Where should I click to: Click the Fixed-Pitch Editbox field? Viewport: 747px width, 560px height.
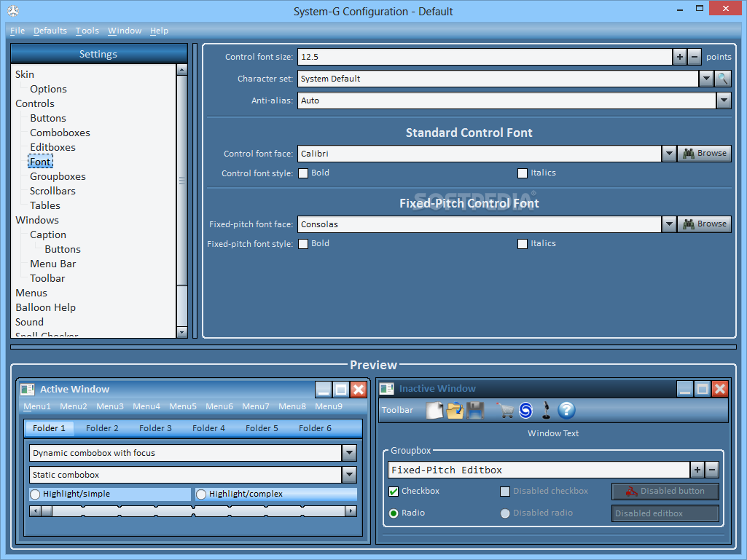(539, 470)
